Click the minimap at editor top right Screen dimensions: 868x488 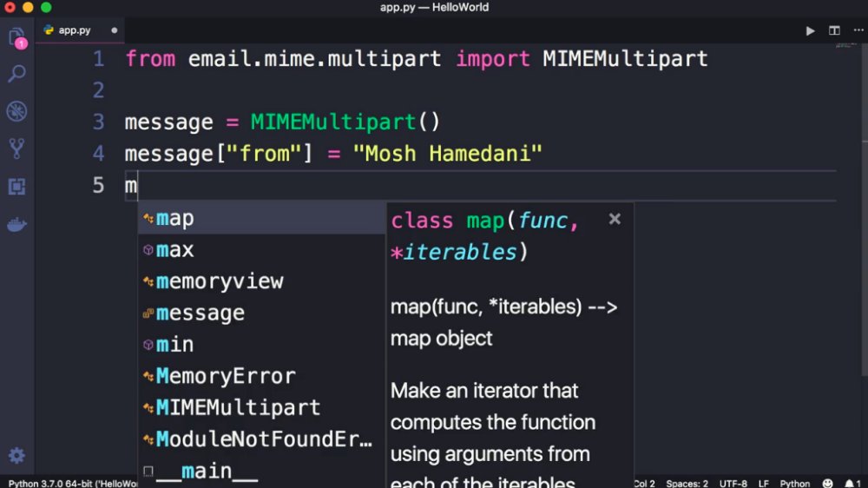click(x=845, y=47)
